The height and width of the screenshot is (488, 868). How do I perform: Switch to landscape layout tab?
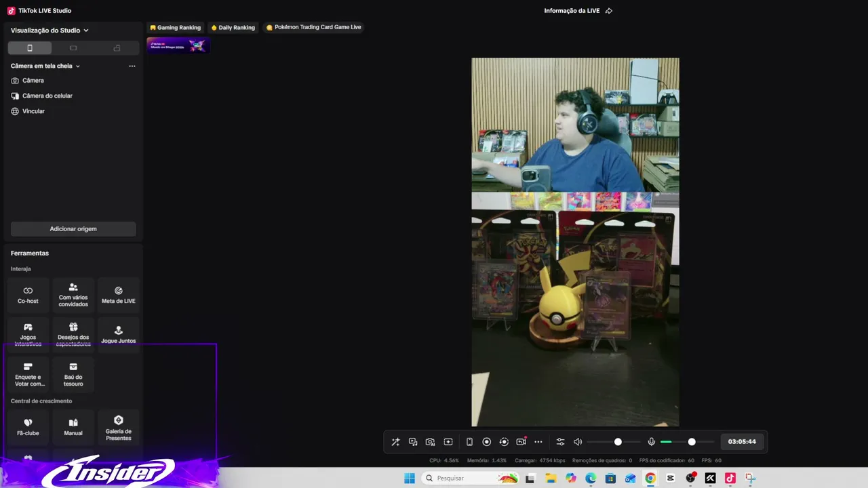pyautogui.click(x=73, y=48)
